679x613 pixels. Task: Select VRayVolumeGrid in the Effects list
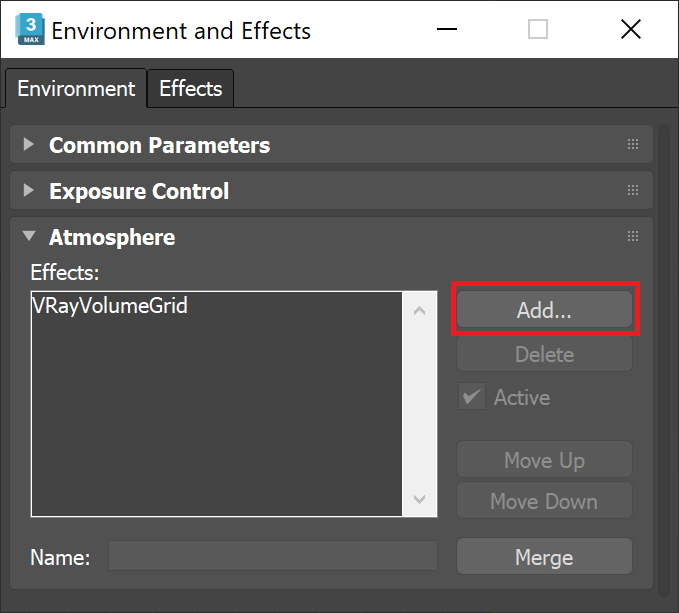click(110, 306)
